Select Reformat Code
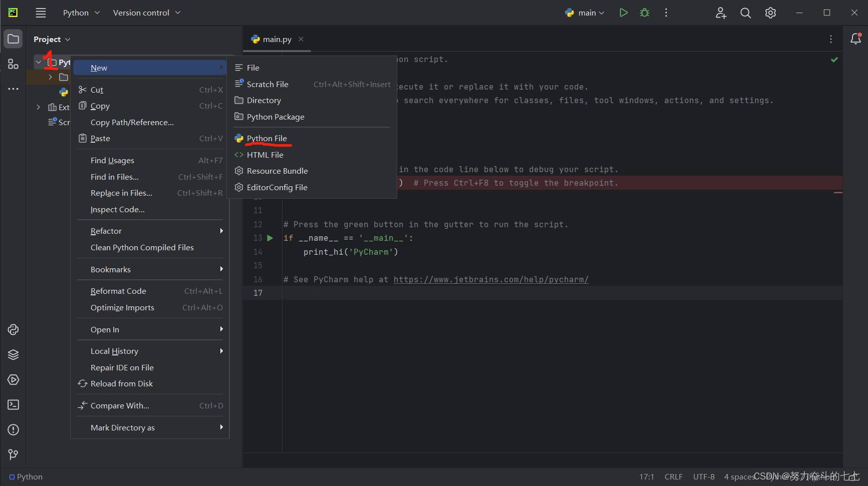Viewport: 868px width, 486px height. 150,291
